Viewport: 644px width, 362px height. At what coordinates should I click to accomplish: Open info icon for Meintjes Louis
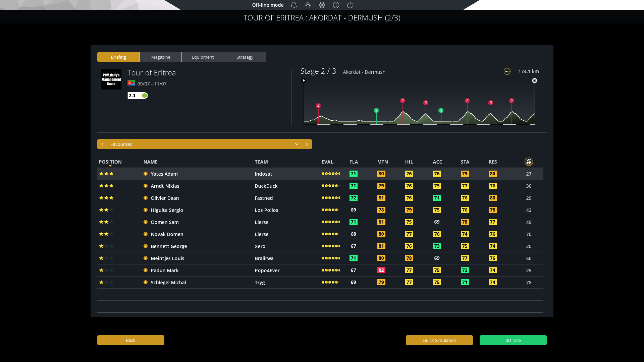tap(146, 258)
